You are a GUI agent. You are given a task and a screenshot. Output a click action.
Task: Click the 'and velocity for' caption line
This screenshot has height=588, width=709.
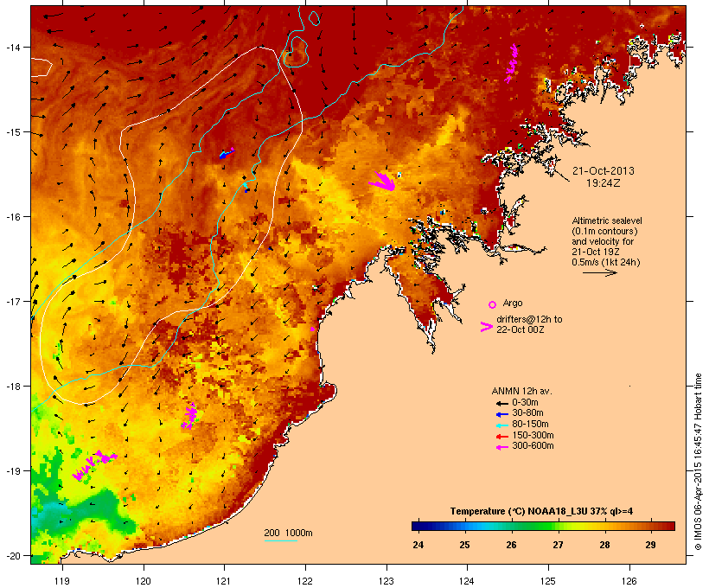coord(603,241)
